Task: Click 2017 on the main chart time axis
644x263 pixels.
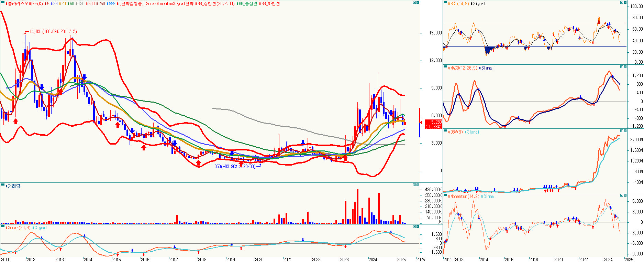Action: tap(174, 260)
